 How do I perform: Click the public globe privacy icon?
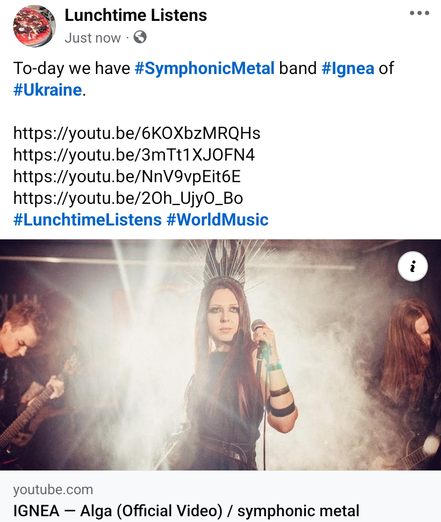click(140, 37)
